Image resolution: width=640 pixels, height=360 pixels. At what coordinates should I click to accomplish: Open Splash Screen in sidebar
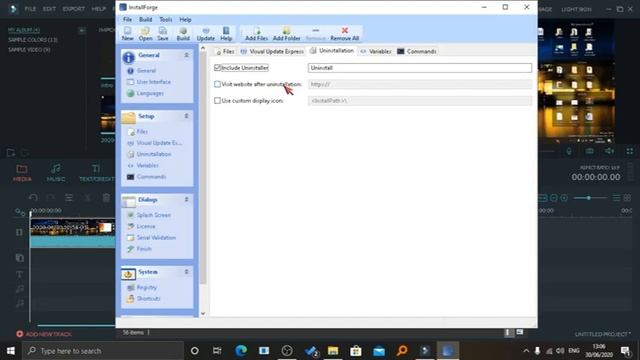pos(149,215)
